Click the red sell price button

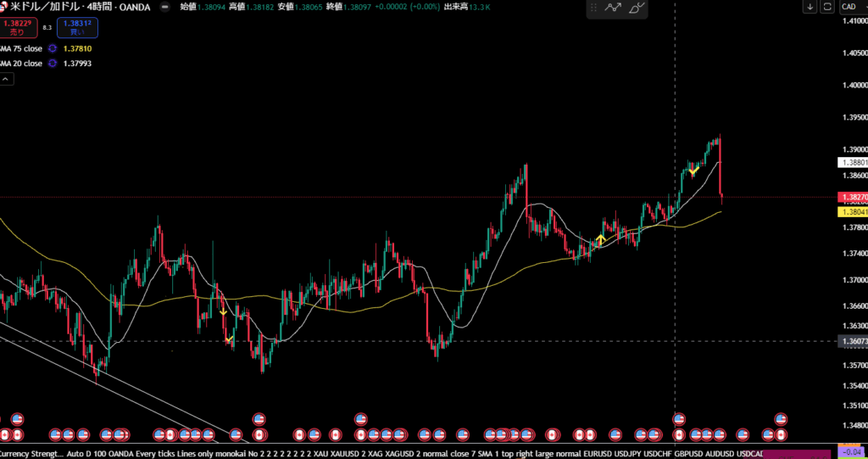(x=17, y=27)
